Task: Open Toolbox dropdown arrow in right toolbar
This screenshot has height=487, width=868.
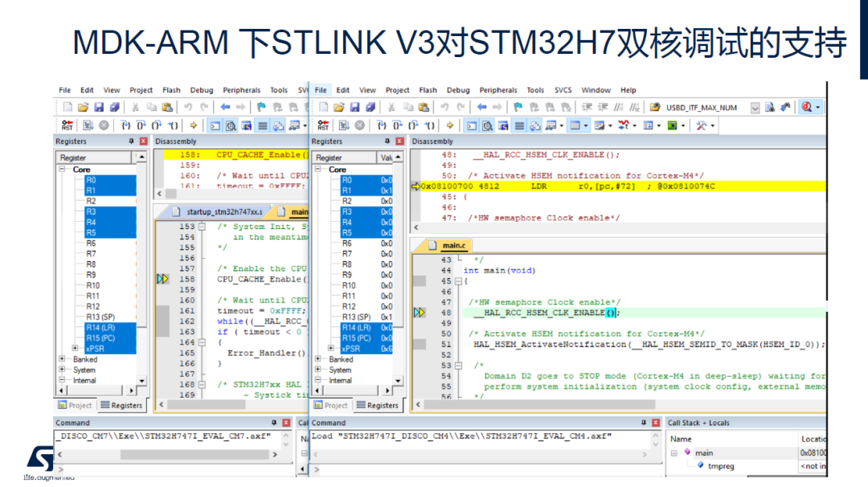Action: click(712, 125)
